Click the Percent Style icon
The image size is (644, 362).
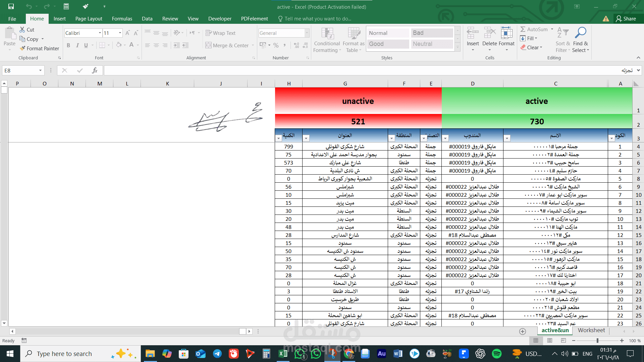(x=276, y=45)
